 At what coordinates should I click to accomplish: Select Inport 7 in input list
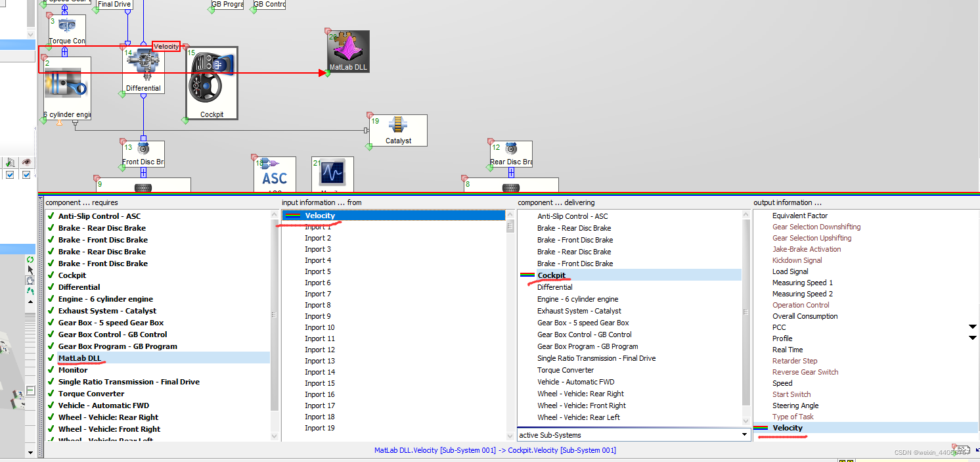click(318, 294)
